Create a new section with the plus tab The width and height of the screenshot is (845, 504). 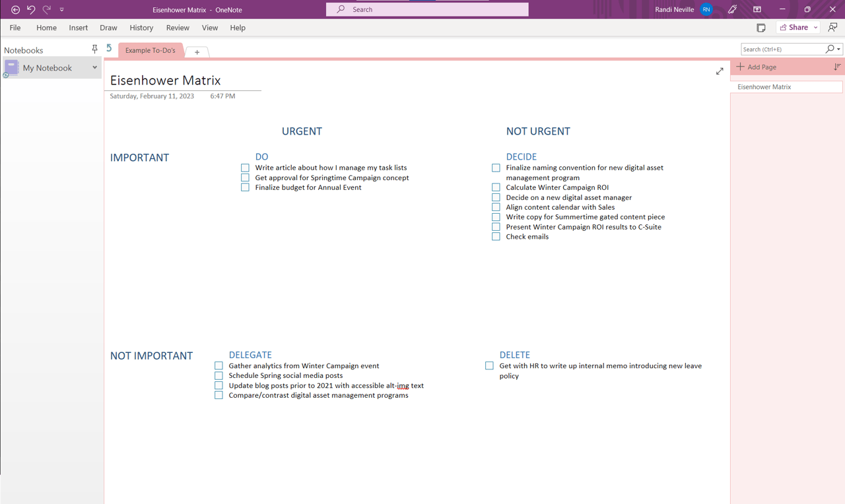197,51
